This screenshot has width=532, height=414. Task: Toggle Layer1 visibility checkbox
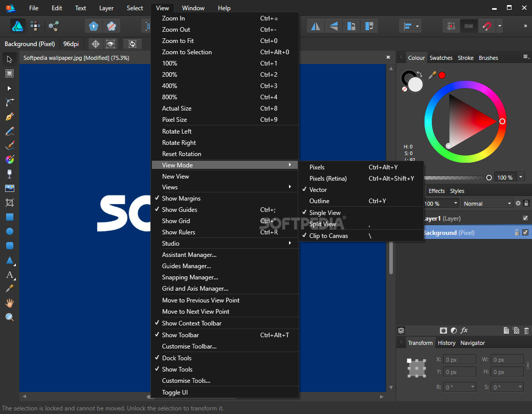coord(525,218)
